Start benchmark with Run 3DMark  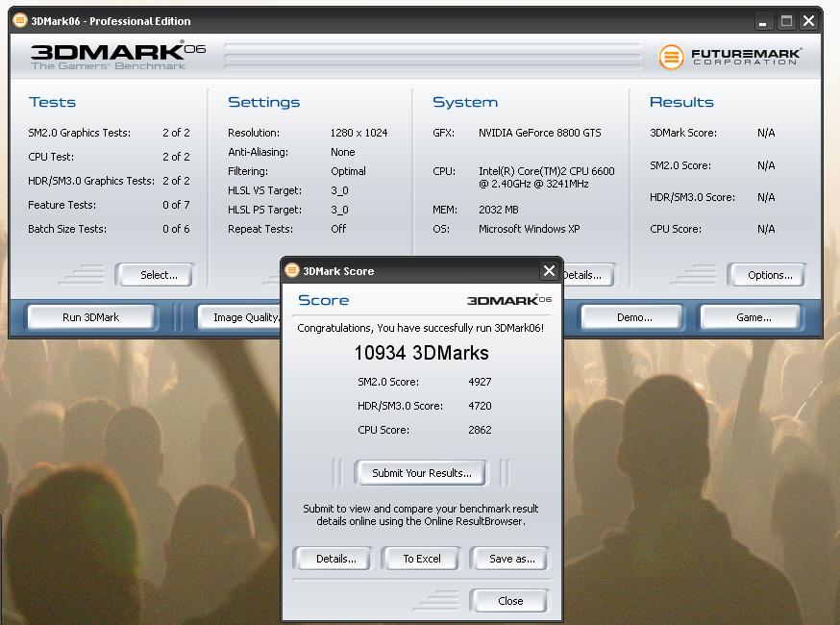[91, 317]
